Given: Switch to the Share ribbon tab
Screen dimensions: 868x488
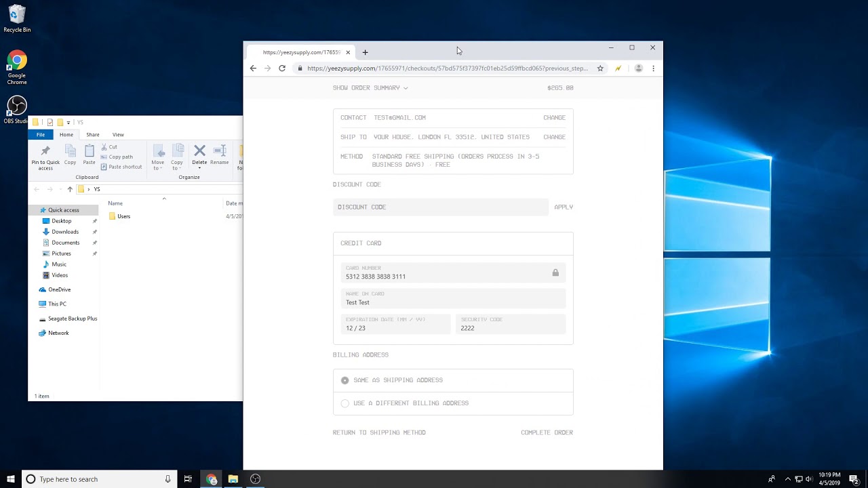Looking at the screenshot, I should (x=93, y=134).
